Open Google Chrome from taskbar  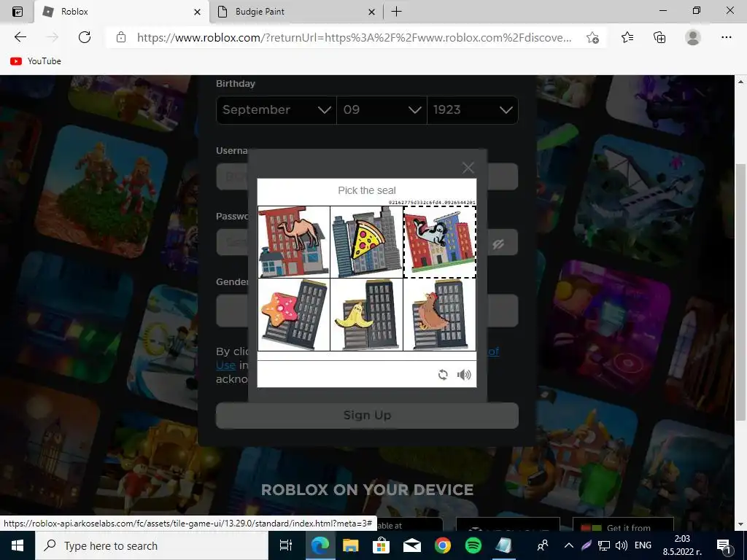(x=443, y=545)
